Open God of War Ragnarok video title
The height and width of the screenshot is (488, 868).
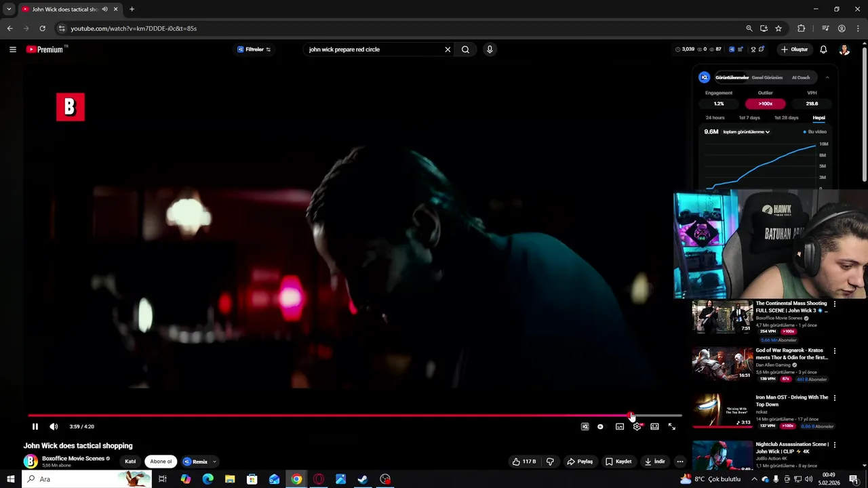792,354
